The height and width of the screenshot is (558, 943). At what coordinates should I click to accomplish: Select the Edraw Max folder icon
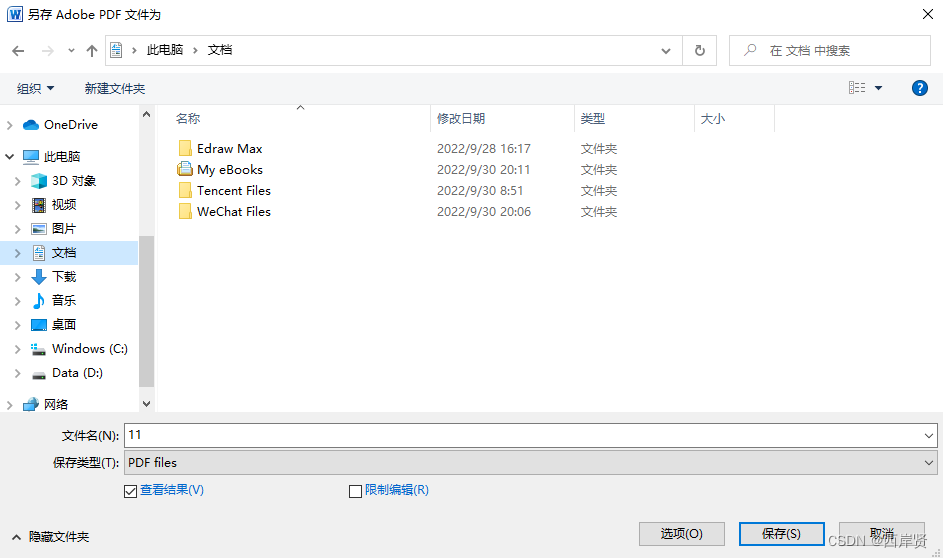point(185,148)
